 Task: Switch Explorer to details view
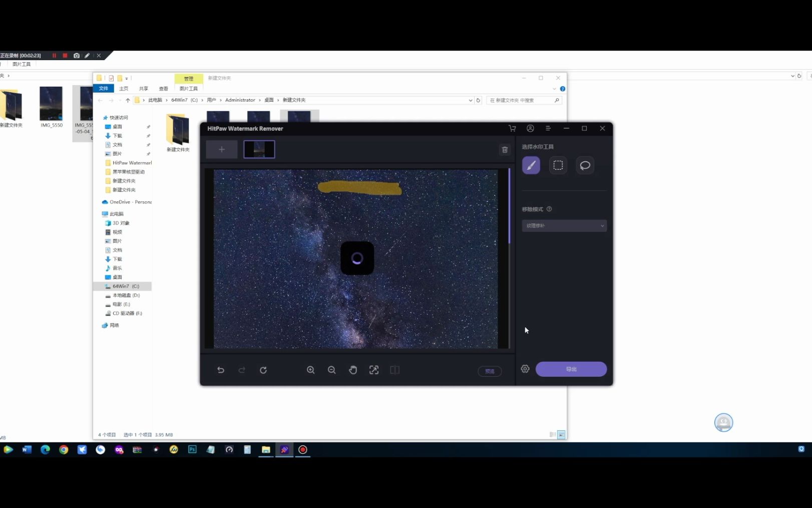coord(553,435)
